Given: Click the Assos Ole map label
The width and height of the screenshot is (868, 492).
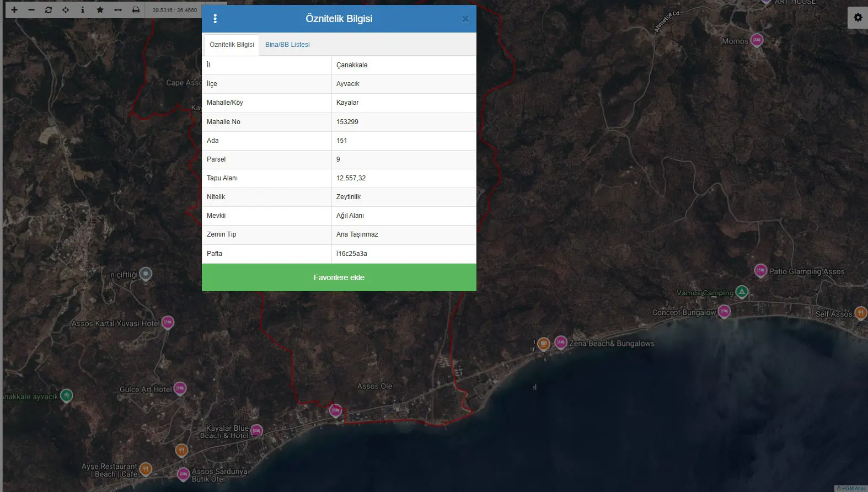Looking at the screenshot, I should (x=374, y=386).
